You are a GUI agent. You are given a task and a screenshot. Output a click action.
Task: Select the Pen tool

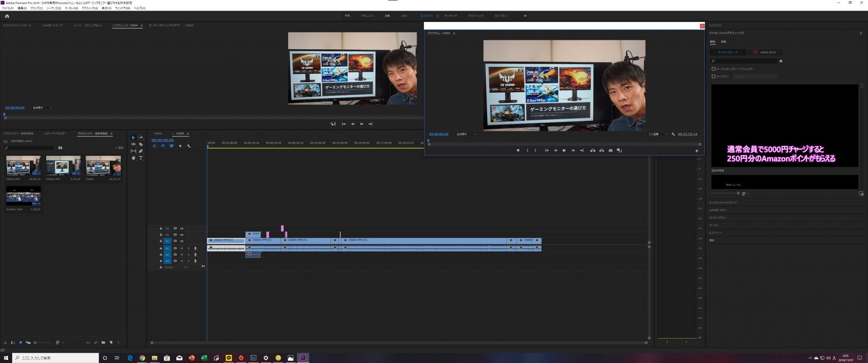click(141, 151)
